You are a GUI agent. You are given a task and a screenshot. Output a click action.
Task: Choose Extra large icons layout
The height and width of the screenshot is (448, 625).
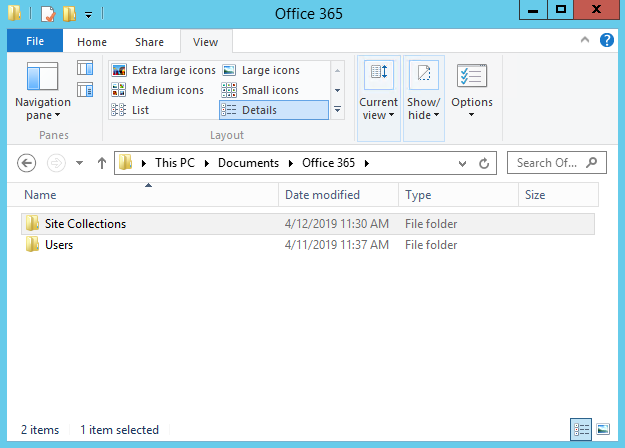163,70
